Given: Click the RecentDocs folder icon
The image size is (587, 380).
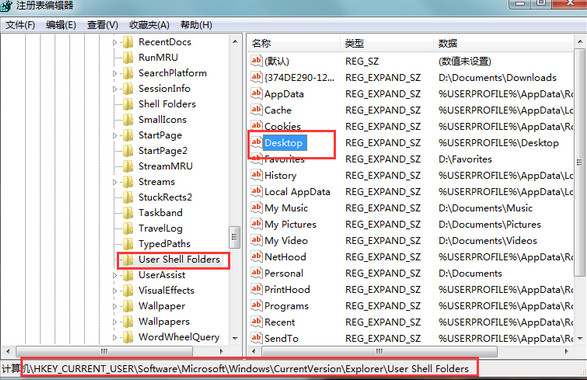Looking at the screenshot, I should click(x=128, y=42).
